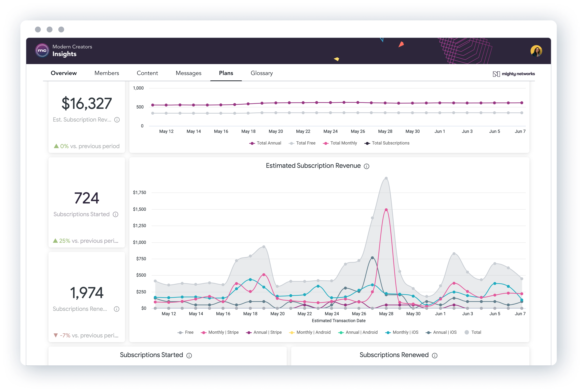Click info icon beside Subscriptions Renewed card
583x392 pixels.
[116, 309]
